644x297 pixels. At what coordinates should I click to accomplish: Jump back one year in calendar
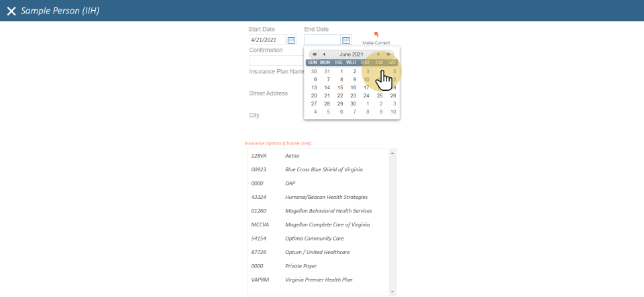tap(314, 54)
